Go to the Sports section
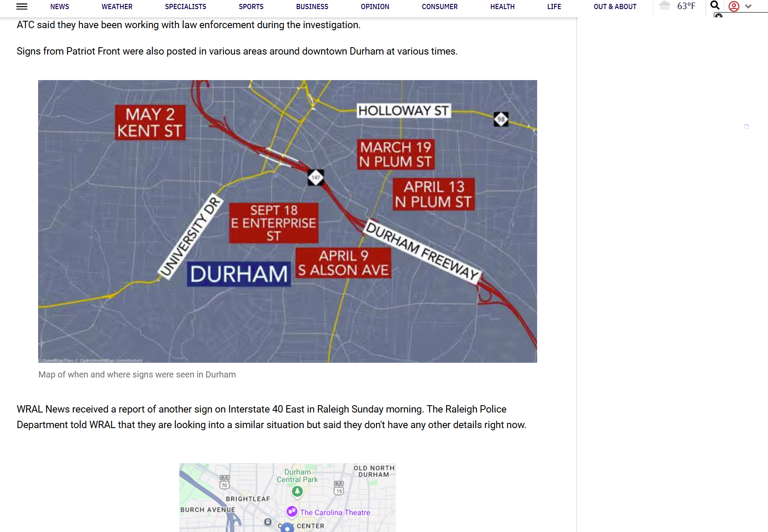 251,6
